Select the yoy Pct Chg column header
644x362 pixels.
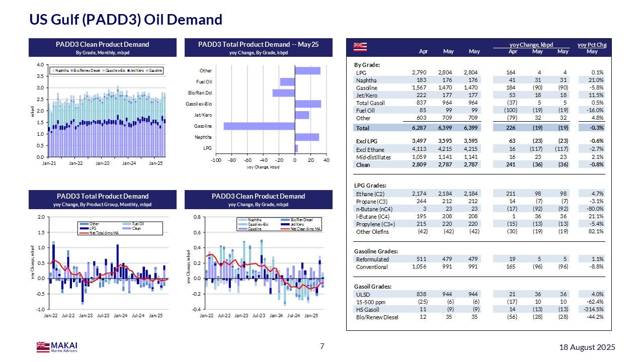pos(592,45)
